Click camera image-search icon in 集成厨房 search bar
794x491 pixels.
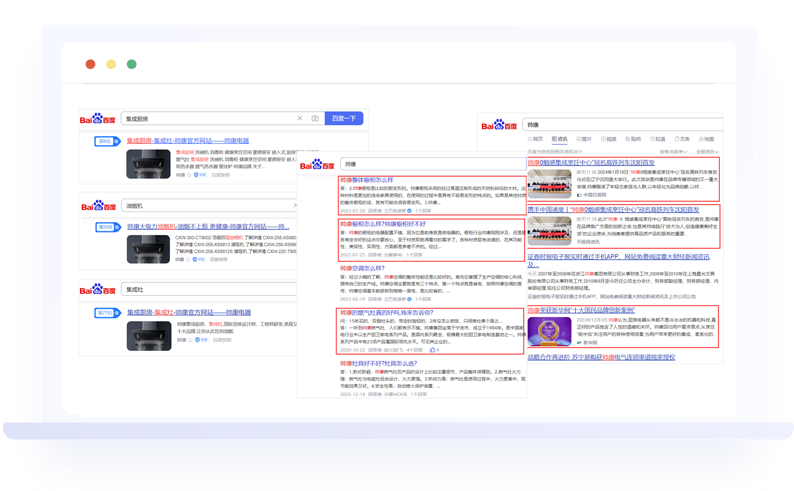[x=315, y=118]
